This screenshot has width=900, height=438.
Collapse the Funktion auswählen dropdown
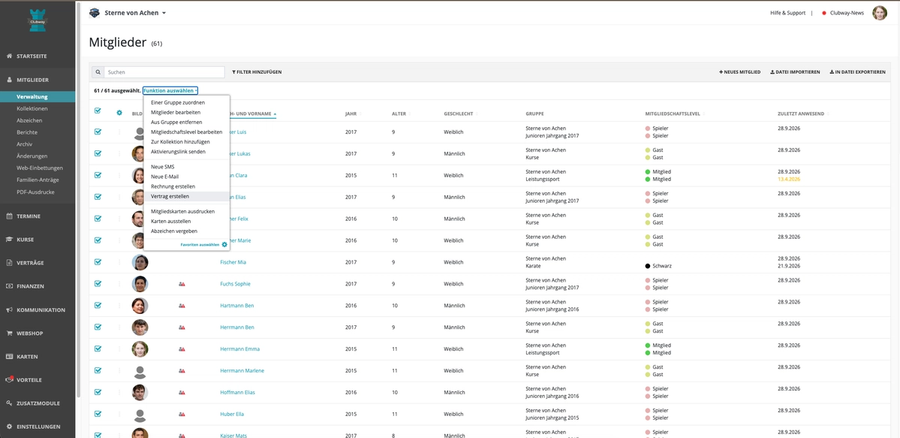170,91
